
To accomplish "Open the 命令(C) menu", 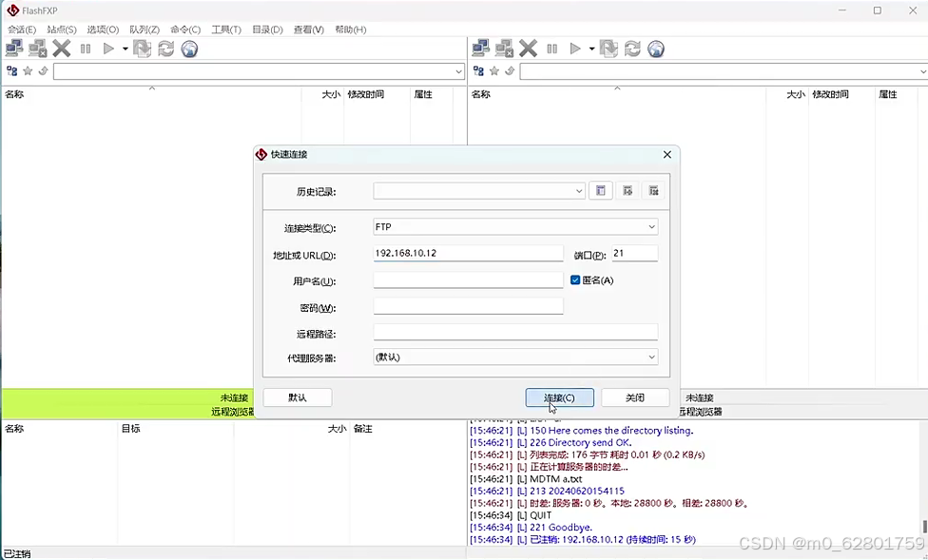I will pos(185,29).
